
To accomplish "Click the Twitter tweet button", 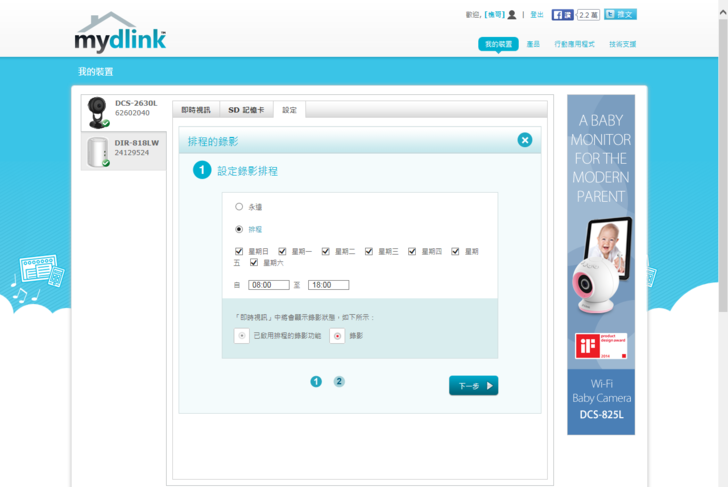I will click(x=620, y=14).
